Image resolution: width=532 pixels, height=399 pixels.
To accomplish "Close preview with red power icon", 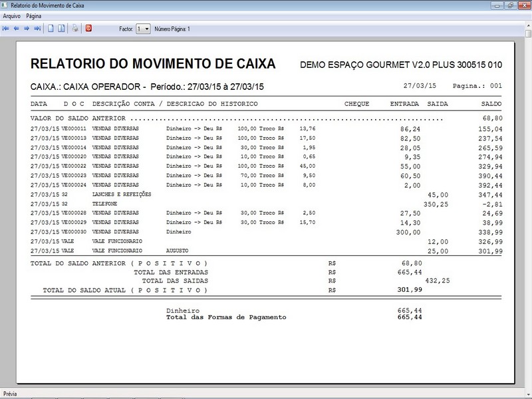I will (x=88, y=29).
